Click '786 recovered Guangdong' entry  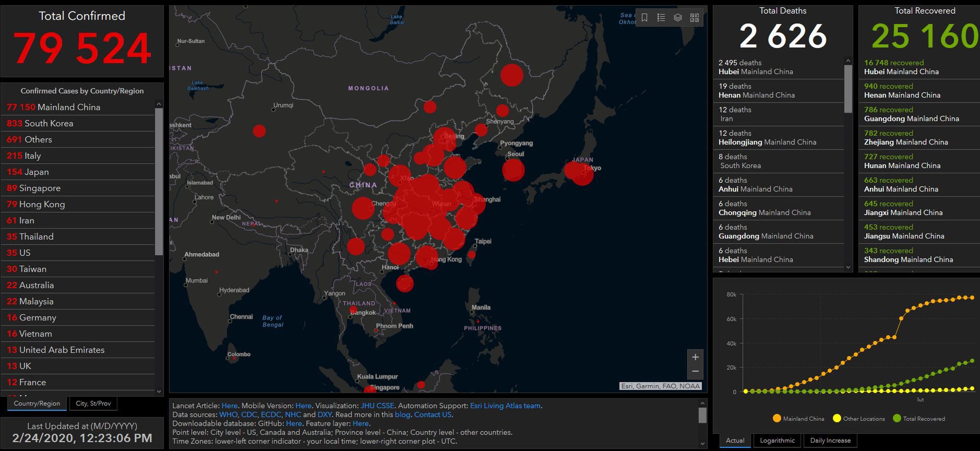tap(919, 114)
